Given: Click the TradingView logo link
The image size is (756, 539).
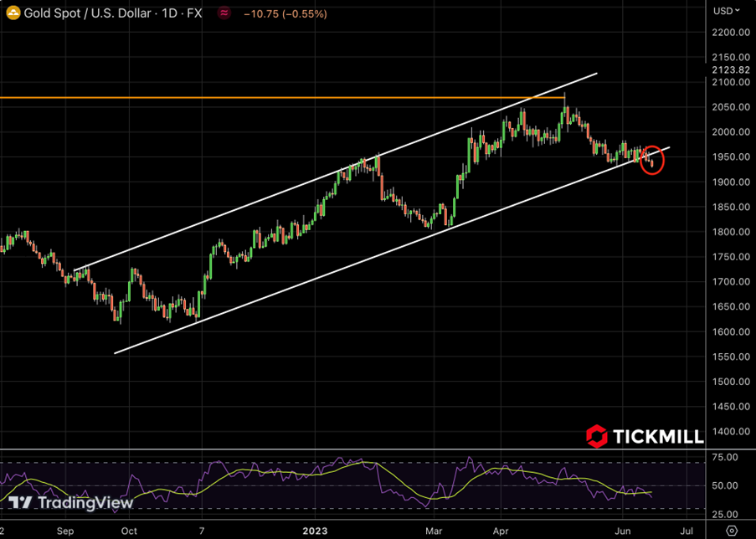Looking at the screenshot, I should (x=71, y=503).
